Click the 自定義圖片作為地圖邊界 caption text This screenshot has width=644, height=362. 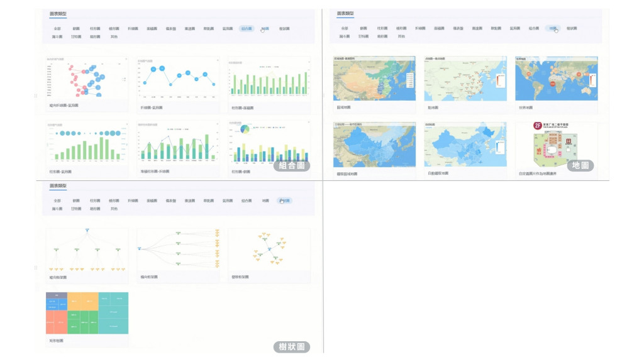coord(538,173)
